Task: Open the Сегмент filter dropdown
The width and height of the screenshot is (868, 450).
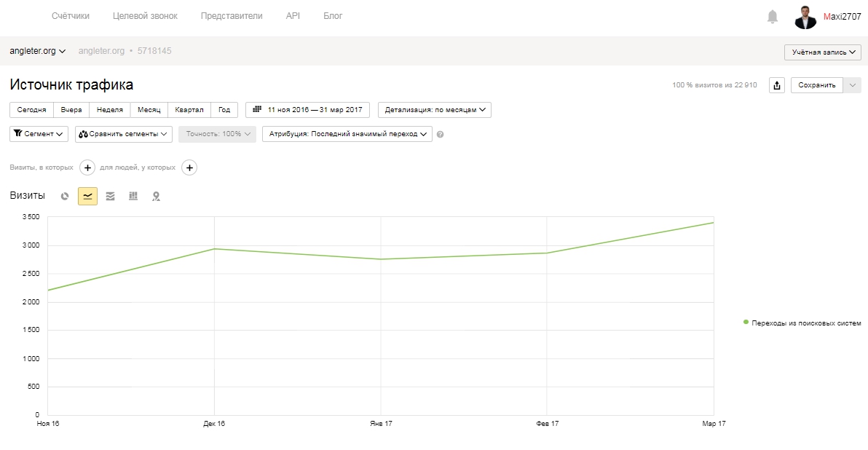Action: [x=39, y=134]
